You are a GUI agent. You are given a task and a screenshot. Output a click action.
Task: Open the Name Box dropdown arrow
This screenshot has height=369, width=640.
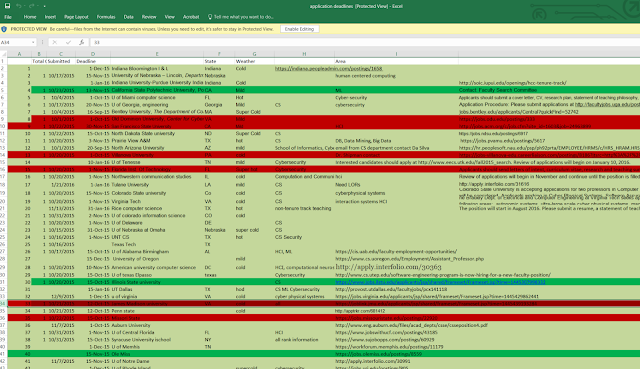(x=33, y=42)
